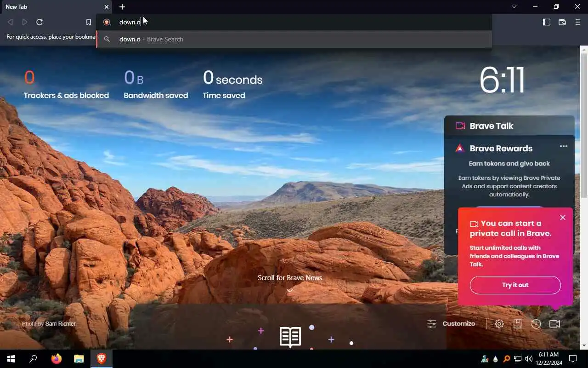Dismiss the private call promo popup
This screenshot has width=588, height=368.
pyautogui.click(x=563, y=218)
